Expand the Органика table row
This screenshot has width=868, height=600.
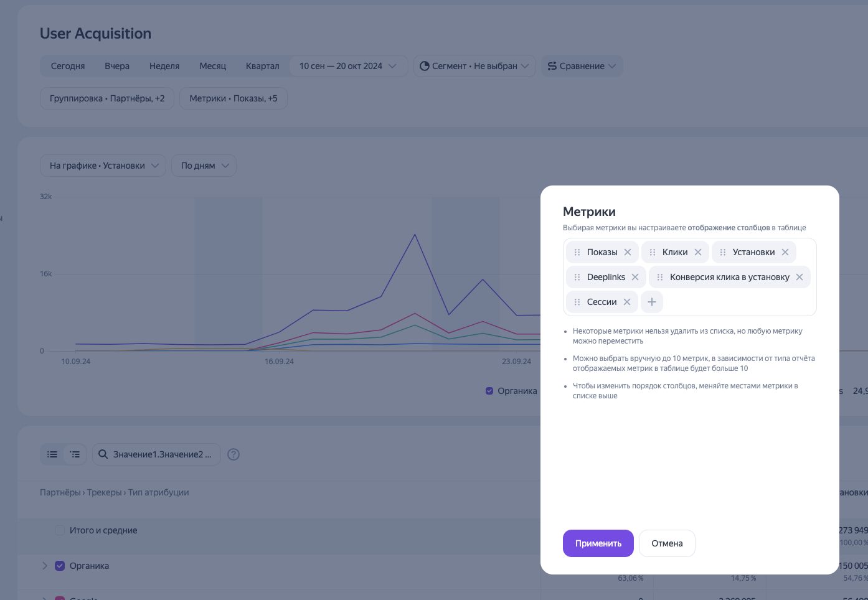tap(44, 566)
